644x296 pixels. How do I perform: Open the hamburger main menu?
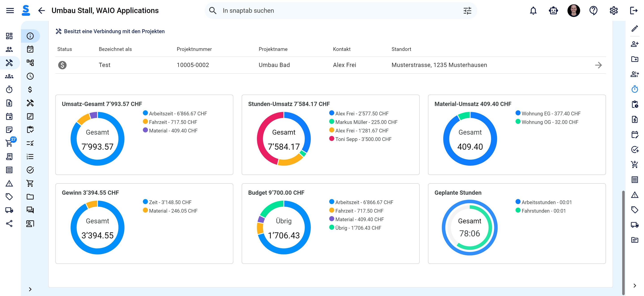pos(10,10)
